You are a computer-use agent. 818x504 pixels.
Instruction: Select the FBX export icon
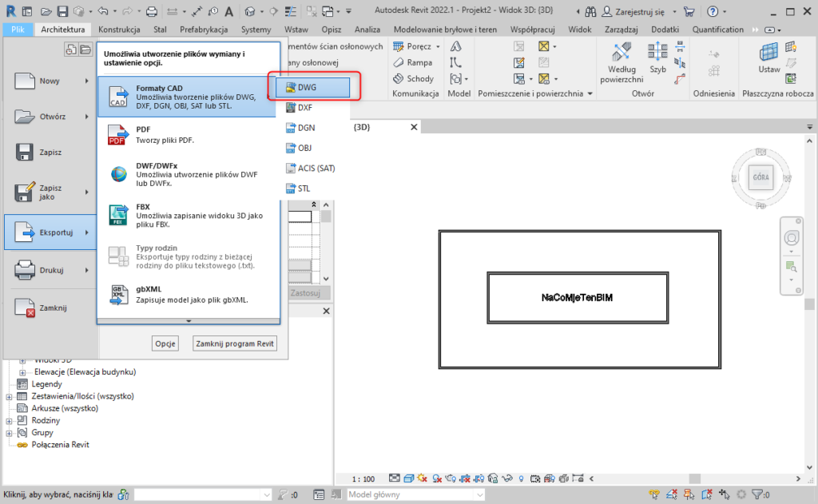[x=118, y=216]
